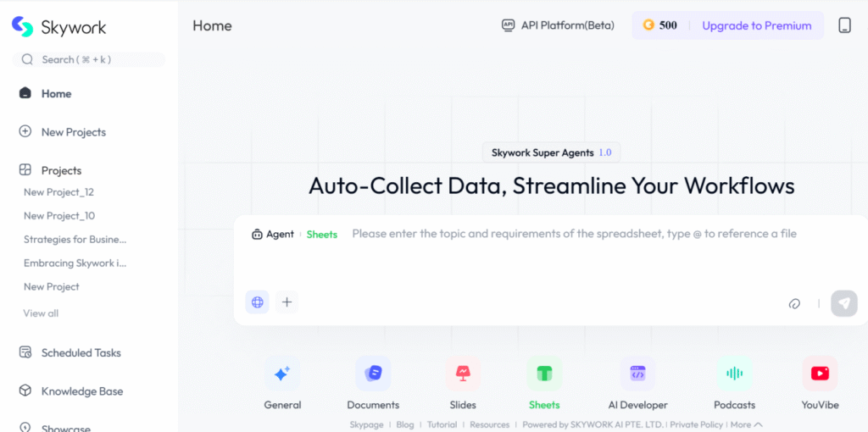
Task: Click Upgrade to Premium button
Action: pos(756,25)
